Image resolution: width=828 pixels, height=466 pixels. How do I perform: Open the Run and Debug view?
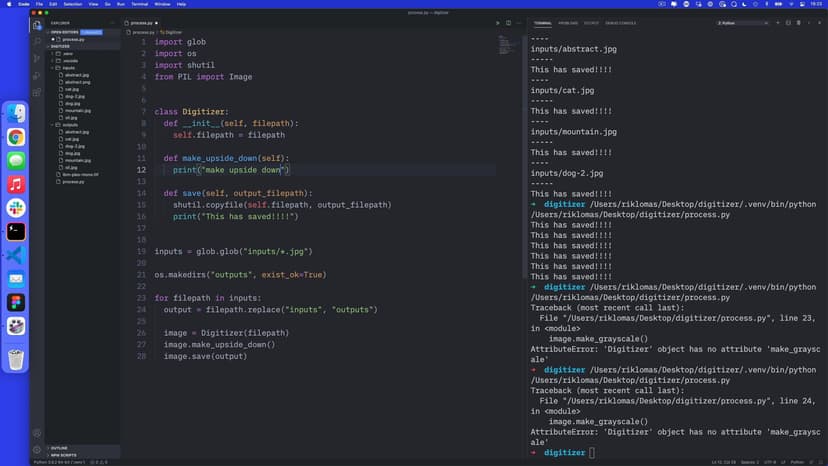37,75
